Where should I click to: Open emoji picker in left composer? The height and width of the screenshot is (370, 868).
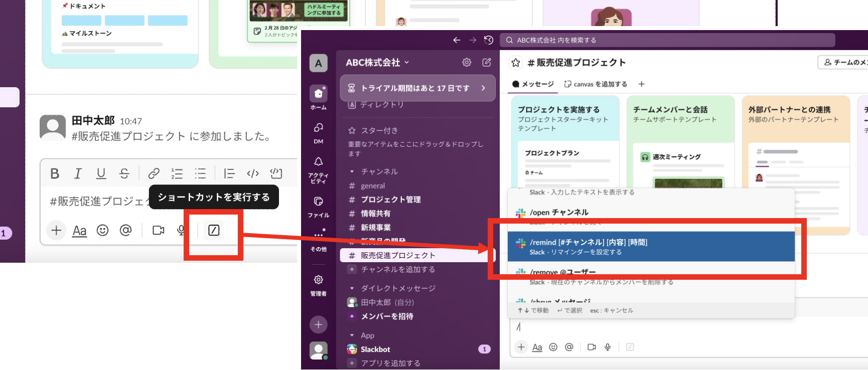coord(102,230)
